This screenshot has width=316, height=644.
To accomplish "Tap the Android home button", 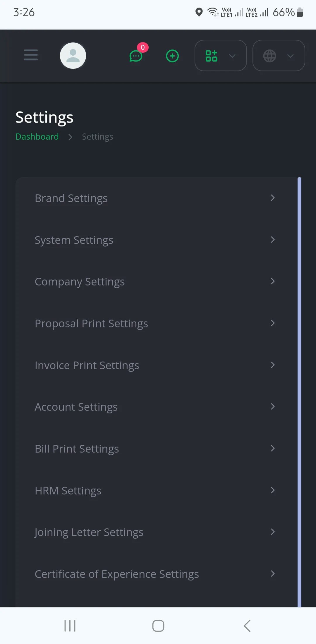I will 158,626.
